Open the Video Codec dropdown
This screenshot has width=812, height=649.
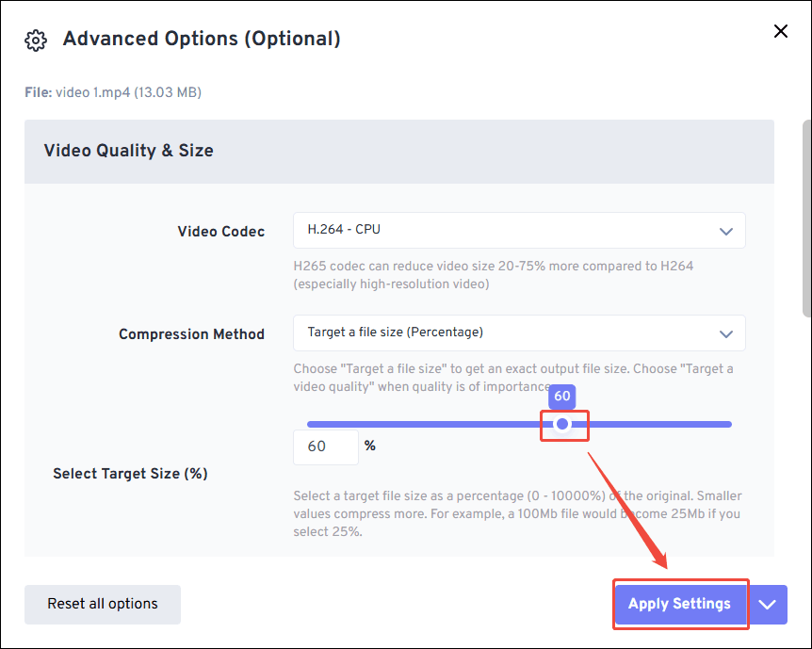tap(519, 230)
